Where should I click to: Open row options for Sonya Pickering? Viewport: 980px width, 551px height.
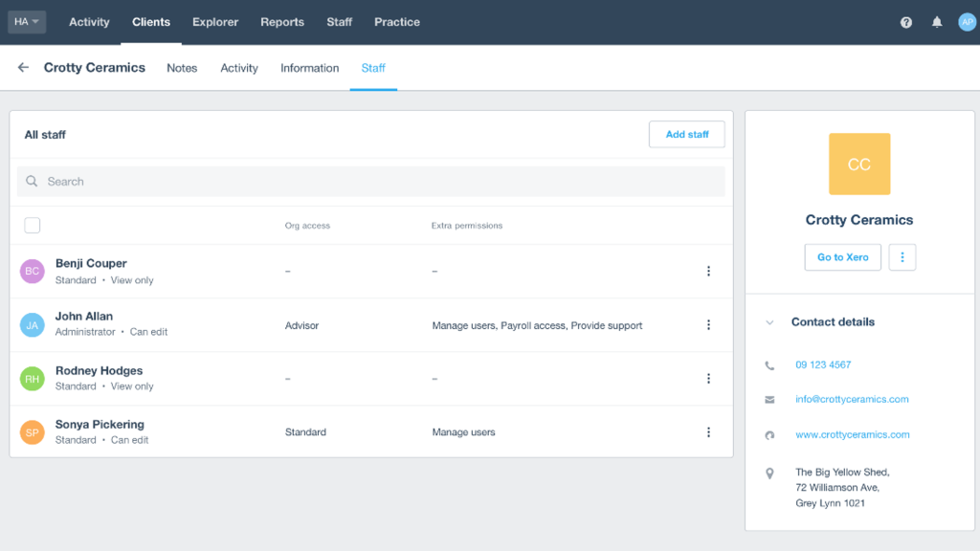click(x=708, y=432)
